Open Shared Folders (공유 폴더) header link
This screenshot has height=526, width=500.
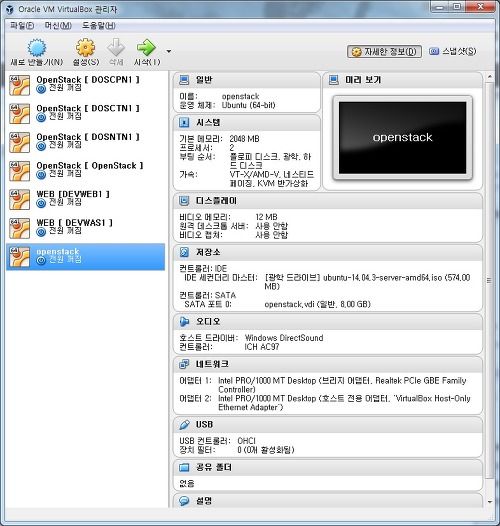pos(214,467)
